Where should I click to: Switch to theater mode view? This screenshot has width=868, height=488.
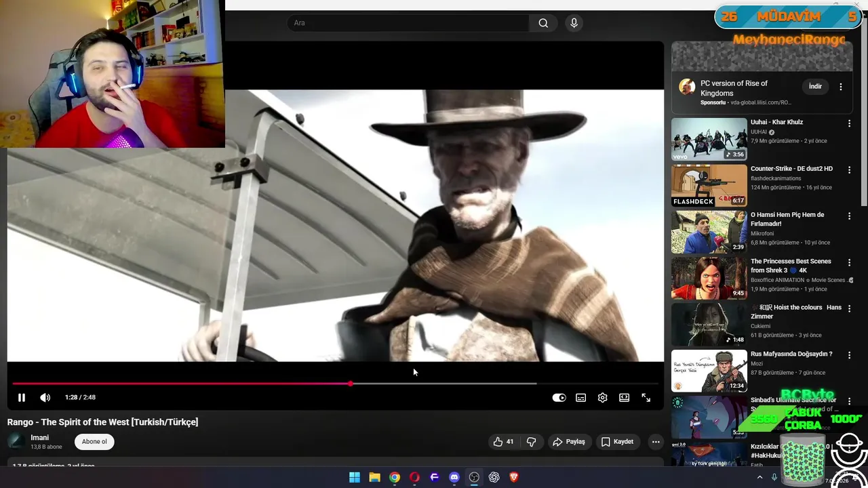tap(624, 398)
